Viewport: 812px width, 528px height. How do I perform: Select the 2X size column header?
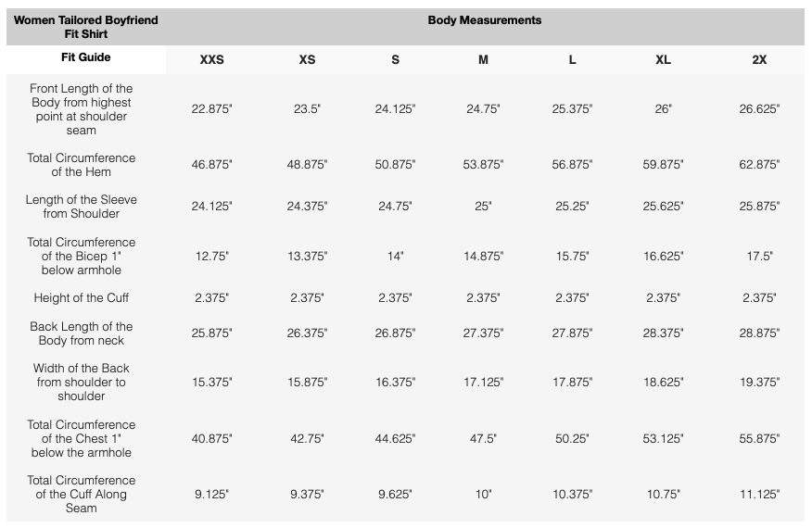click(x=759, y=59)
